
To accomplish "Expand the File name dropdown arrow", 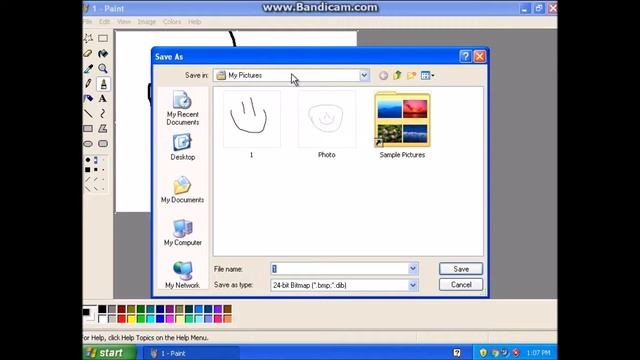I will coord(413,269).
